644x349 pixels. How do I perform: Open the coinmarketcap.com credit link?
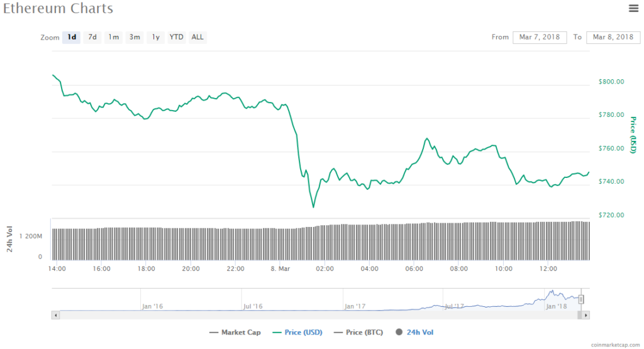coord(615,345)
